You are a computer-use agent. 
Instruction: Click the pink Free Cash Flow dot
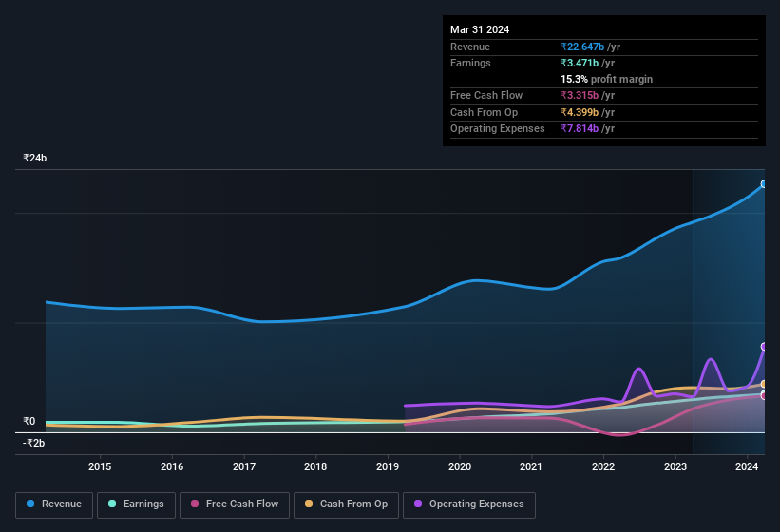(x=195, y=504)
